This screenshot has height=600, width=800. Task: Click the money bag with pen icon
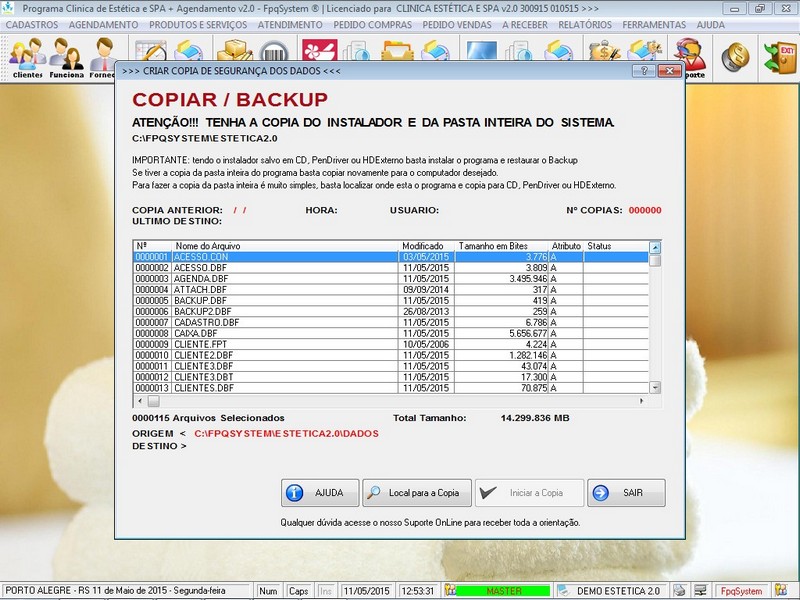pyautogui.click(x=604, y=50)
